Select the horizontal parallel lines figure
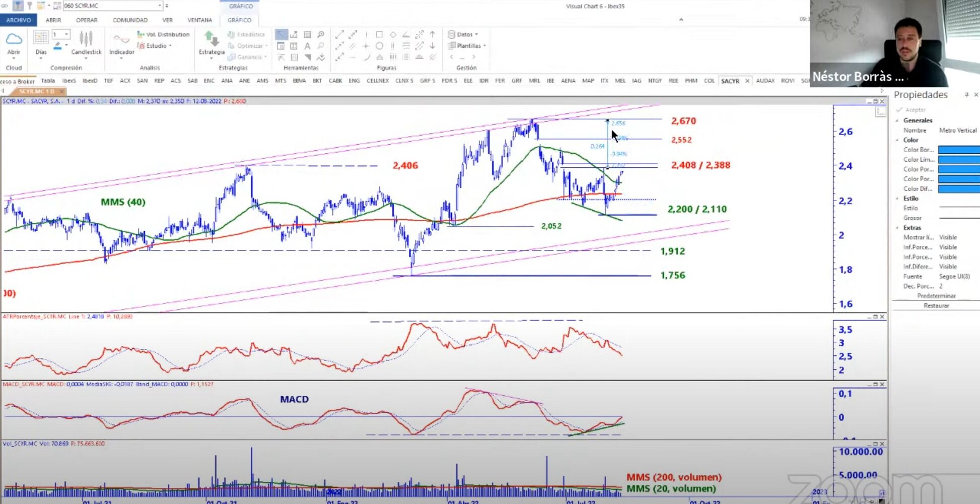The height and width of the screenshot is (504, 980). click(x=406, y=46)
